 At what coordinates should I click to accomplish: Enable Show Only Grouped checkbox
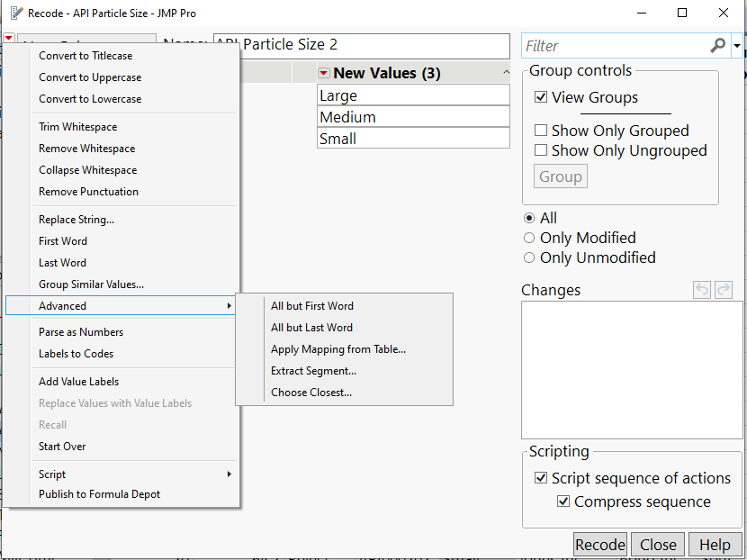pyautogui.click(x=541, y=131)
